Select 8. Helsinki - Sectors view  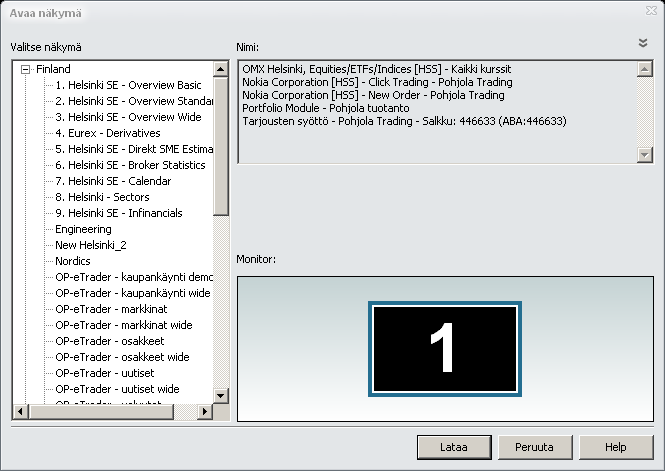(102, 197)
